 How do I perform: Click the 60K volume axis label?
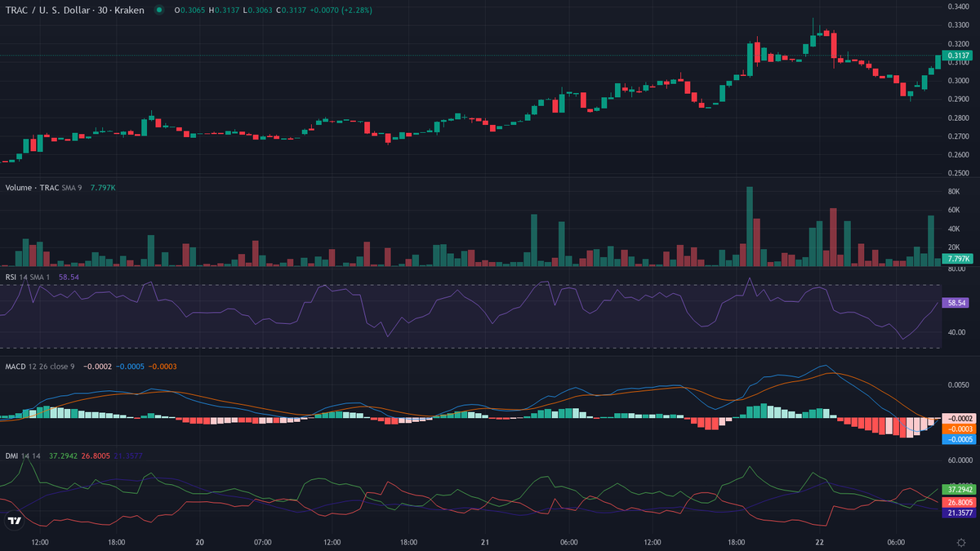[953, 210]
